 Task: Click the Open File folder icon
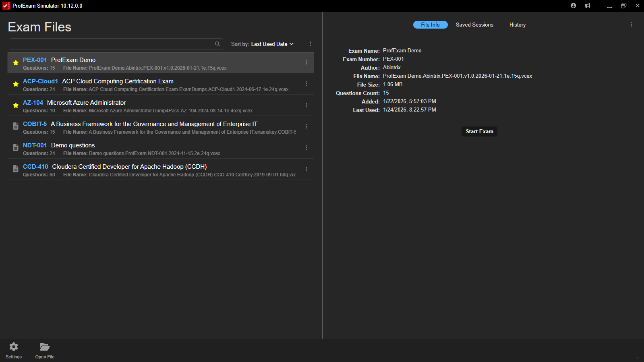(45, 350)
